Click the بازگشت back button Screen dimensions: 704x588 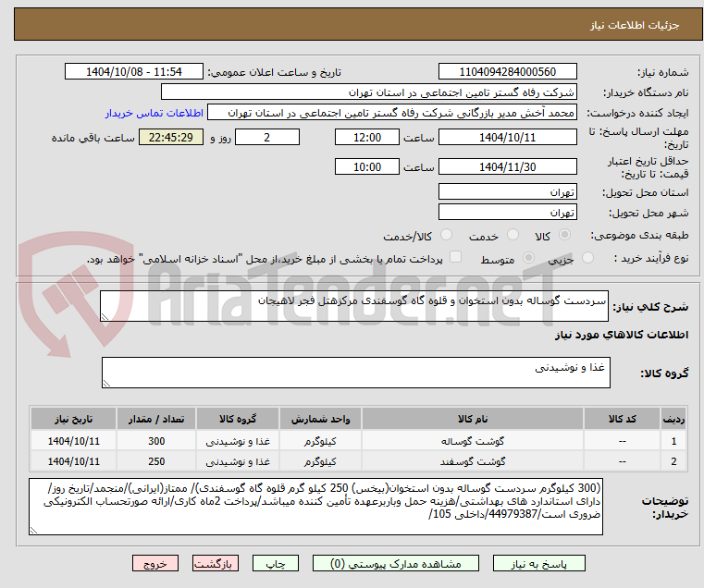pyautogui.click(x=215, y=563)
